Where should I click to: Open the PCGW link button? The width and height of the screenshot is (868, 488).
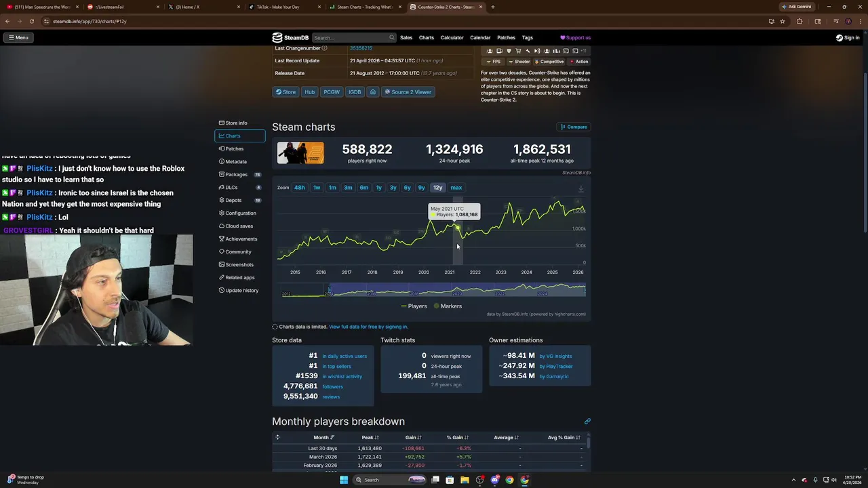pyautogui.click(x=331, y=92)
